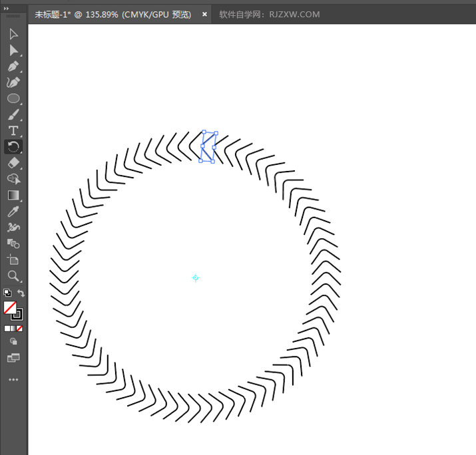Open Edit Toolbar three dots

pyautogui.click(x=13, y=379)
